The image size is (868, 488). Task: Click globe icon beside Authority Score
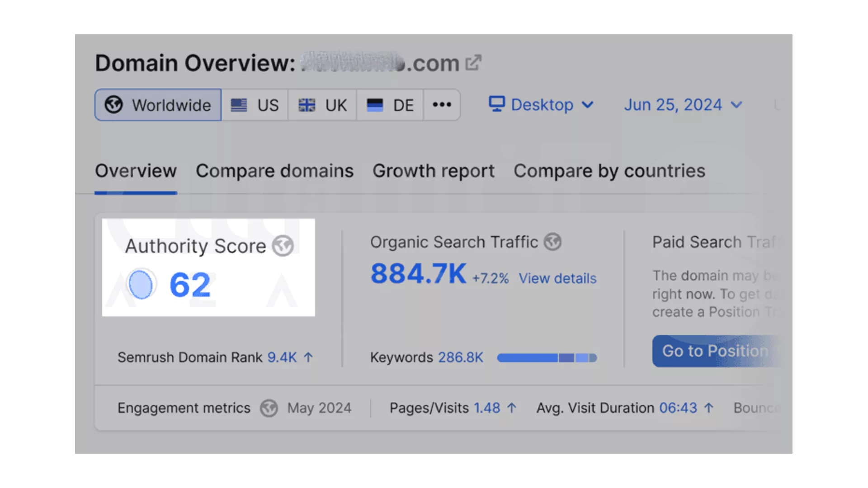pos(283,246)
